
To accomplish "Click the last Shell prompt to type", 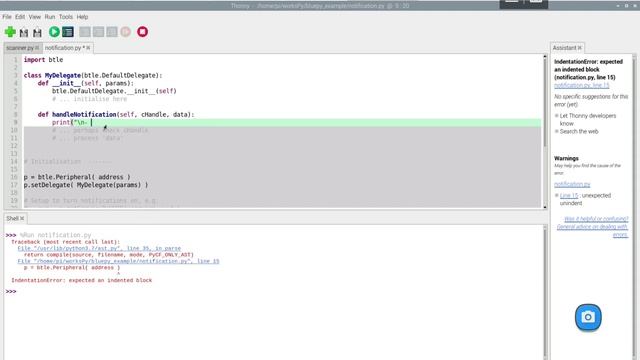I will (11, 291).
